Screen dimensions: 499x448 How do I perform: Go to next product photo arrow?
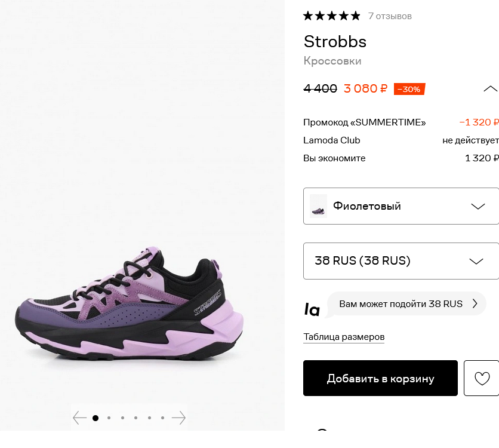tap(178, 418)
